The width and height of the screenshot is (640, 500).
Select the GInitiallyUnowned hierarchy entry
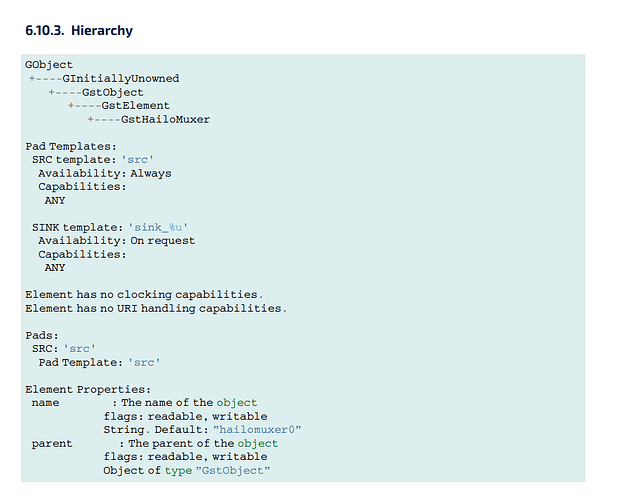[121, 78]
